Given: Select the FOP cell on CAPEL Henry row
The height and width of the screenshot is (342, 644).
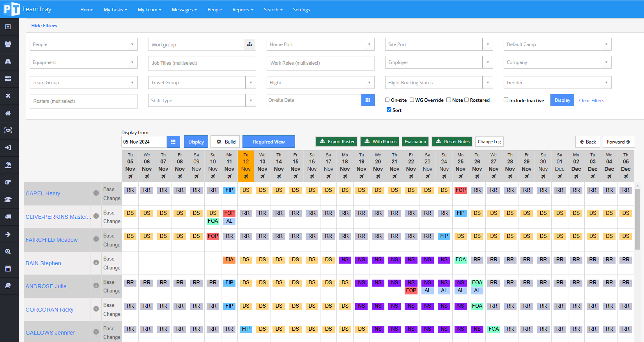Looking at the screenshot, I should 460,190.
